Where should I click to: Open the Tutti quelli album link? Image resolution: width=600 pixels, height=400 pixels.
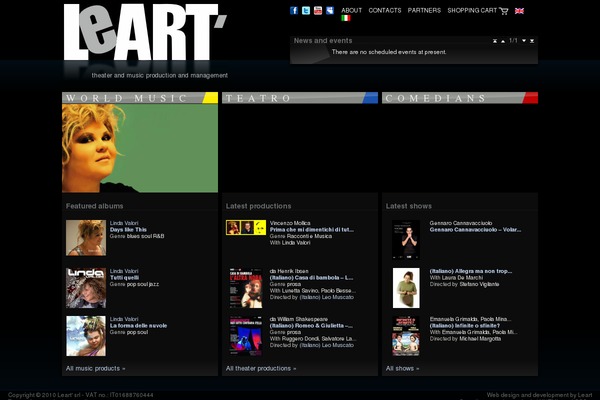click(124, 278)
